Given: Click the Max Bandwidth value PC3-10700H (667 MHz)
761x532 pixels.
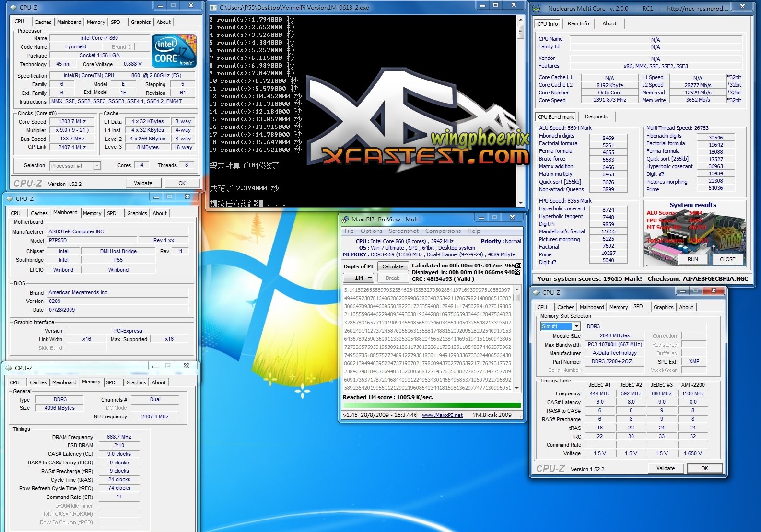Looking at the screenshot, I should (x=615, y=345).
